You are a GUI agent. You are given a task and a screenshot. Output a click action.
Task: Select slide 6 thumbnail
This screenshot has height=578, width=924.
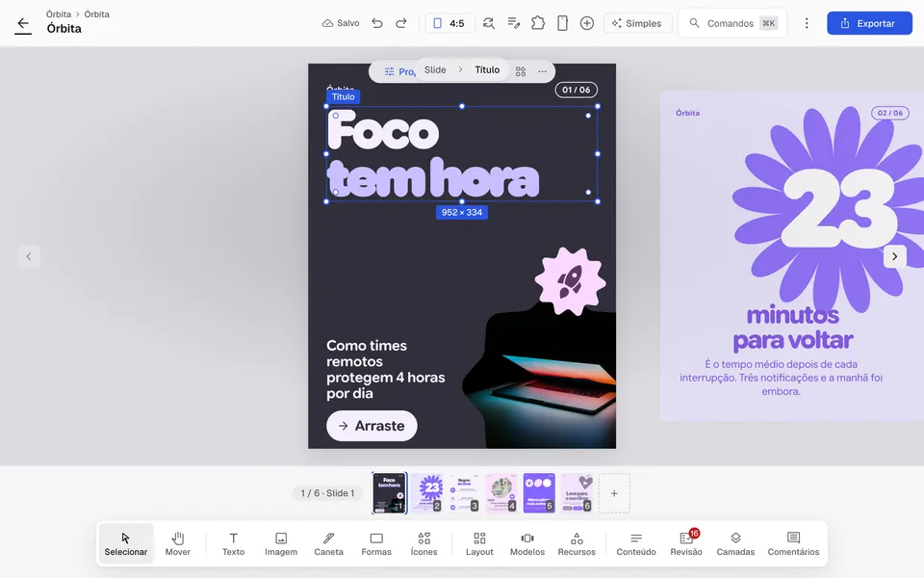[577, 493]
